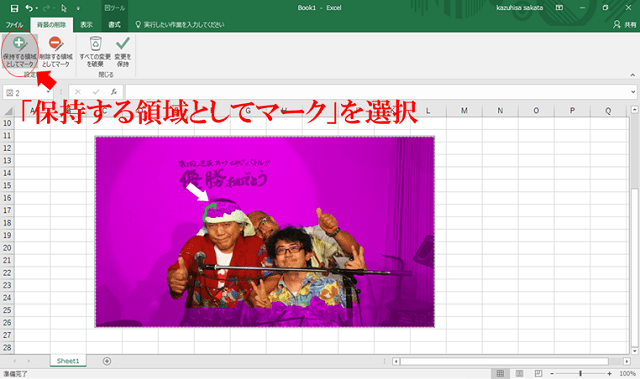This screenshot has height=379, width=640.
Task: Save the workbook via floppy icon
Action: (x=14, y=8)
